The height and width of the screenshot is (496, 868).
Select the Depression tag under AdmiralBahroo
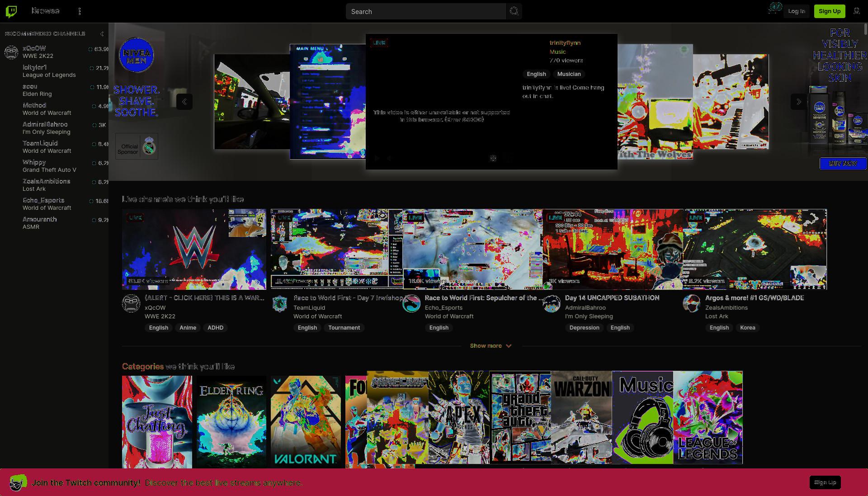click(x=584, y=328)
